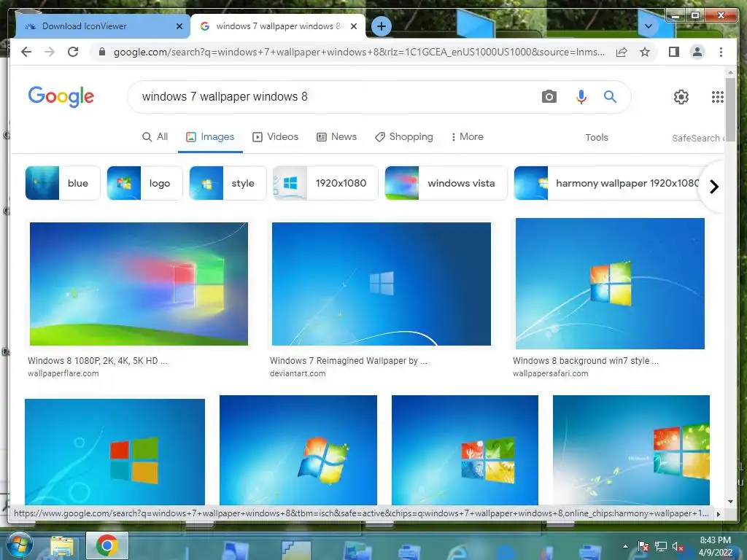
Task: Select the harmony wallpaper 1920x1080 chip
Action: (x=608, y=183)
